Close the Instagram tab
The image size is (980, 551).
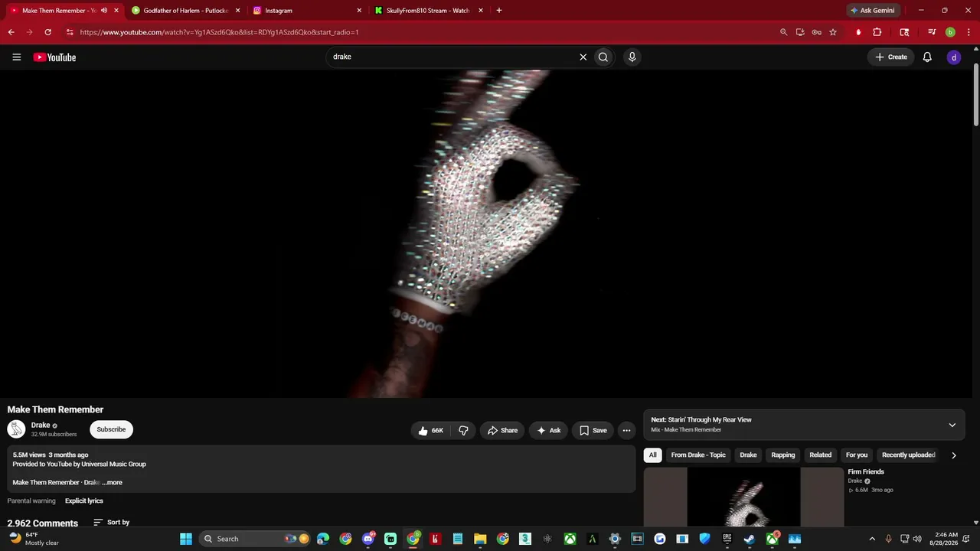(x=359, y=11)
